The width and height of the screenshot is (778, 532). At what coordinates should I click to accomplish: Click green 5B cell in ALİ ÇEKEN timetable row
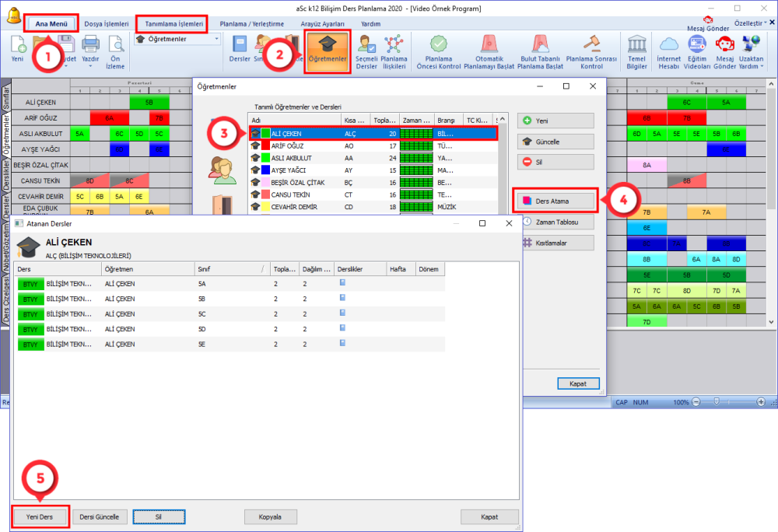[149, 102]
